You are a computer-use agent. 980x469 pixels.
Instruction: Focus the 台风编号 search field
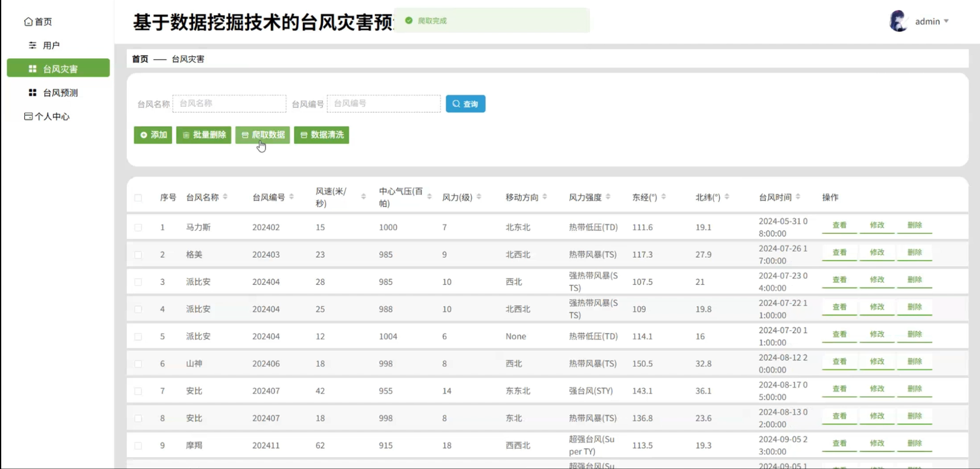pos(384,103)
